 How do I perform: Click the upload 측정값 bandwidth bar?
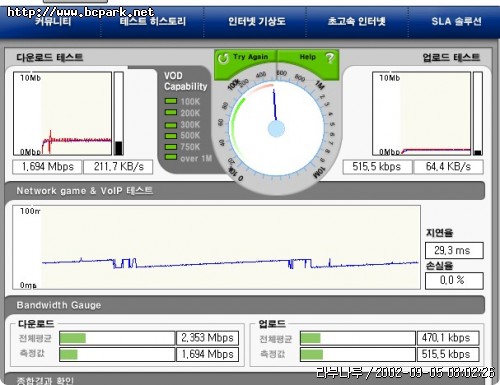tap(358, 354)
